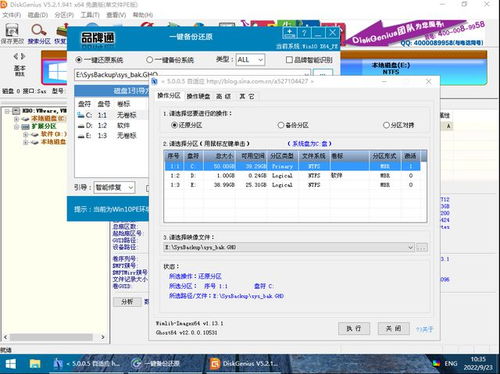This screenshot has height=374, width=500.
Task: Click the 一键备份还原 pin/add icon in title bar
Action: 289,33
